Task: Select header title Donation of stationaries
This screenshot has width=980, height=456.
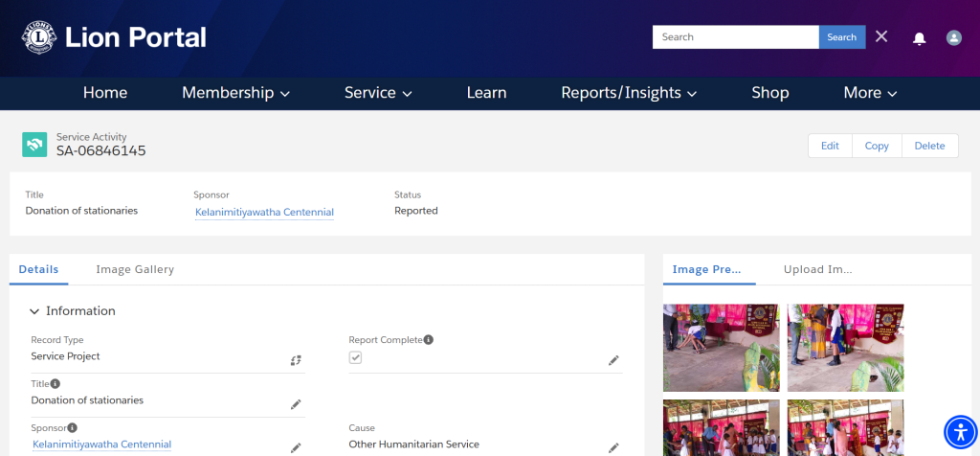Action: click(x=81, y=211)
